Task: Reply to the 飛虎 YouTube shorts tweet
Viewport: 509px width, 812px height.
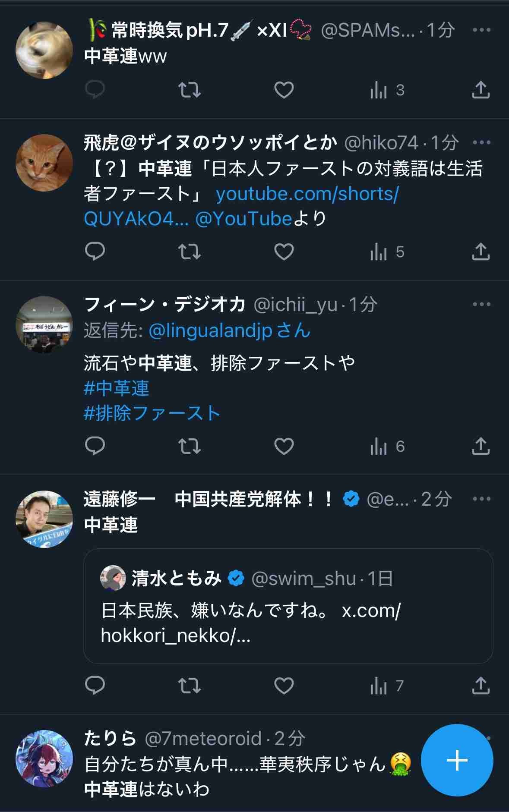Action: pyautogui.click(x=95, y=252)
